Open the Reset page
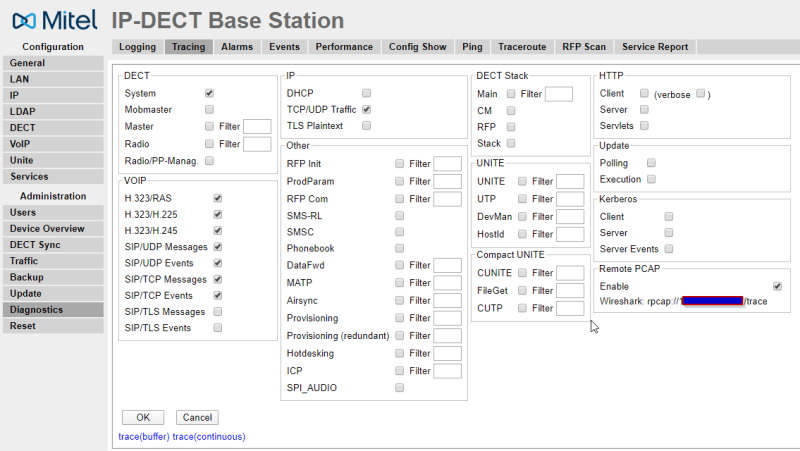 coord(53,326)
